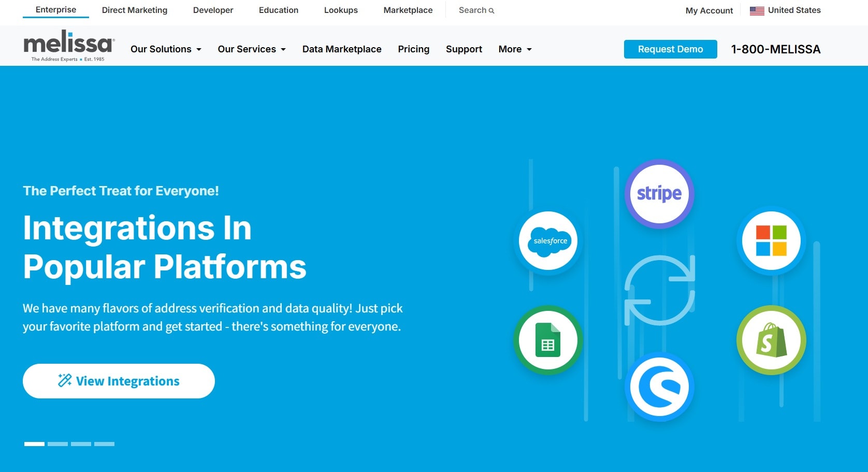Go to the Education tab
Image resolution: width=868 pixels, height=472 pixels.
279,10
